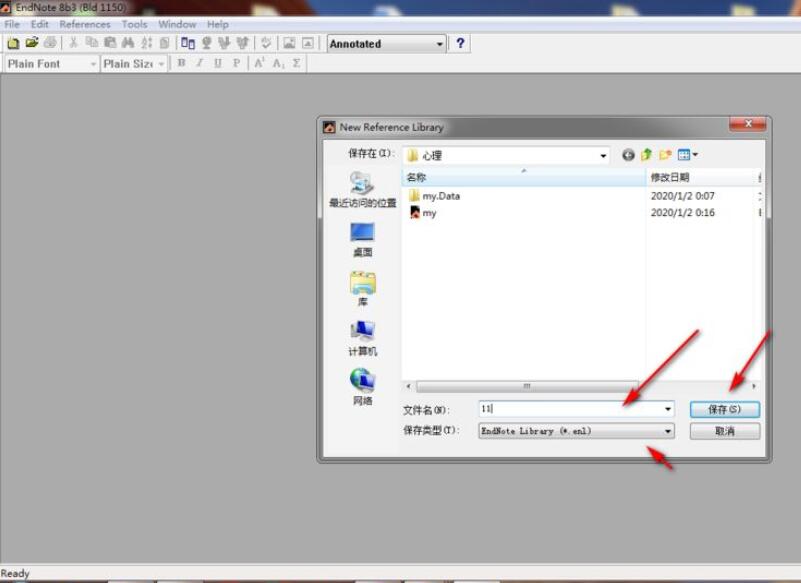Image resolution: width=801 pixels, height=583 pixels.
Task: Go up one folder level in dialog
Action: click(x=646, y=155)
